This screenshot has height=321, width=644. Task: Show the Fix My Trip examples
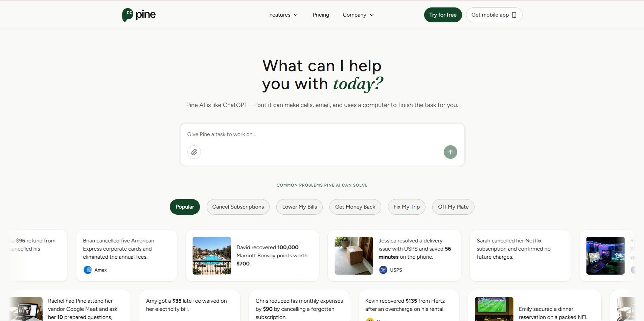tap(407, 207)
